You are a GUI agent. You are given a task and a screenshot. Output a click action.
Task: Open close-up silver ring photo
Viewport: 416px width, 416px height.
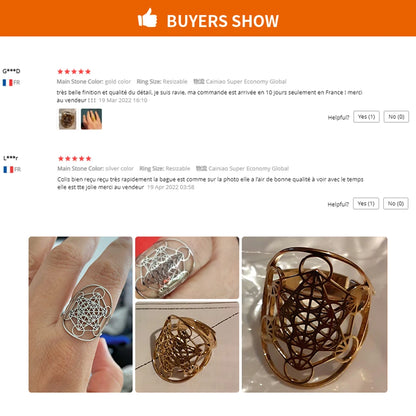(x=187, y=268)
